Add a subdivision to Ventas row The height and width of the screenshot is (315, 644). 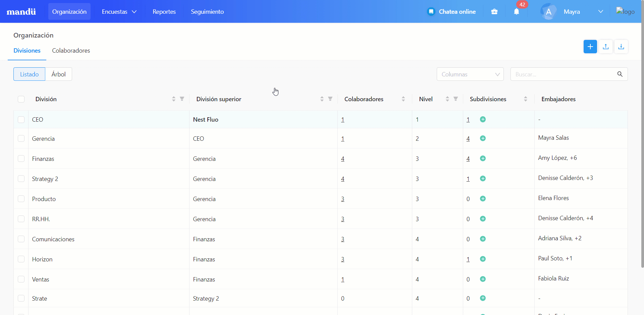click(483, 279)
